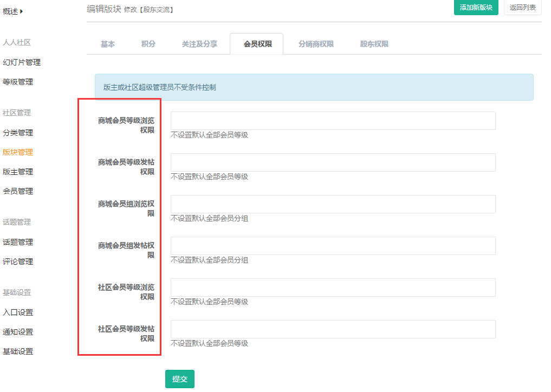Click the 商城会员组发帖权限 input field
Image resolution: width=551 pixels, height=392 pixels.
pyautogui.click(x=333, y=246)
